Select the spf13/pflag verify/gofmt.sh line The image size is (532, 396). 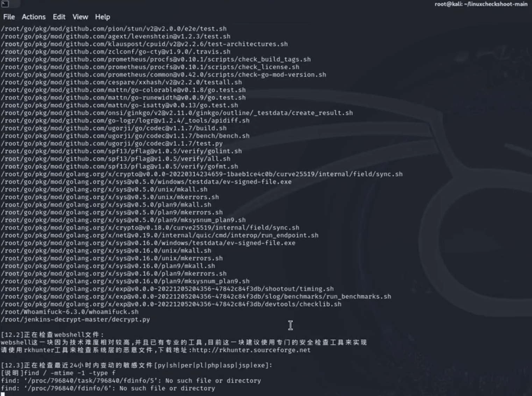[120, 167]
